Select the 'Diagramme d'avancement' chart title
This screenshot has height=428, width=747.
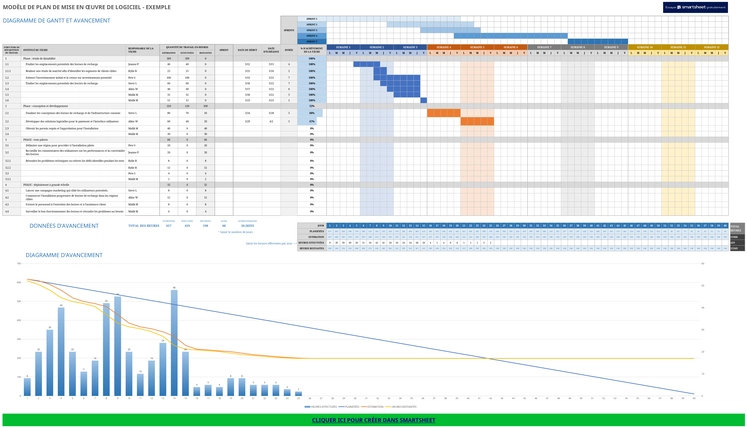point(64,255)
